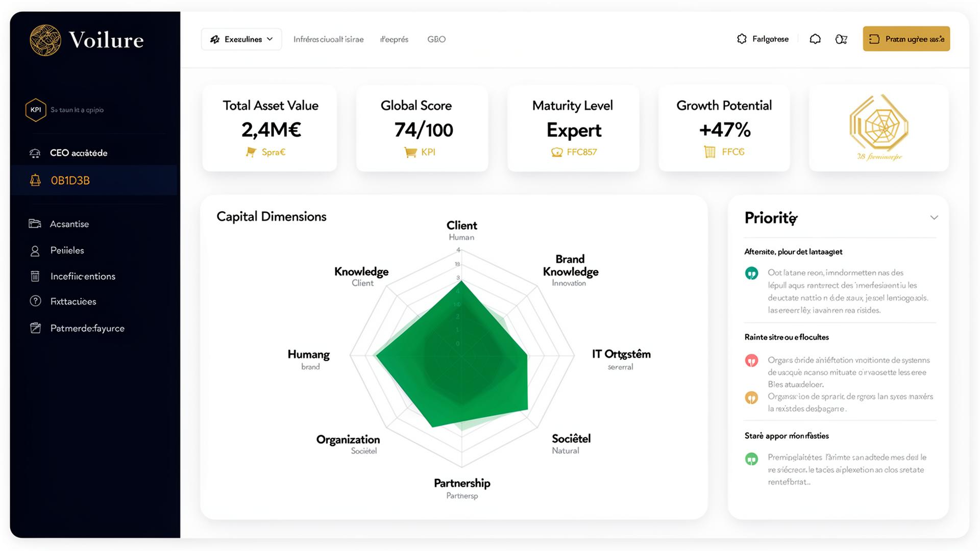Open the Acsantise folder icon
This screenshot has height=551, width=980.
pos(35,223)
